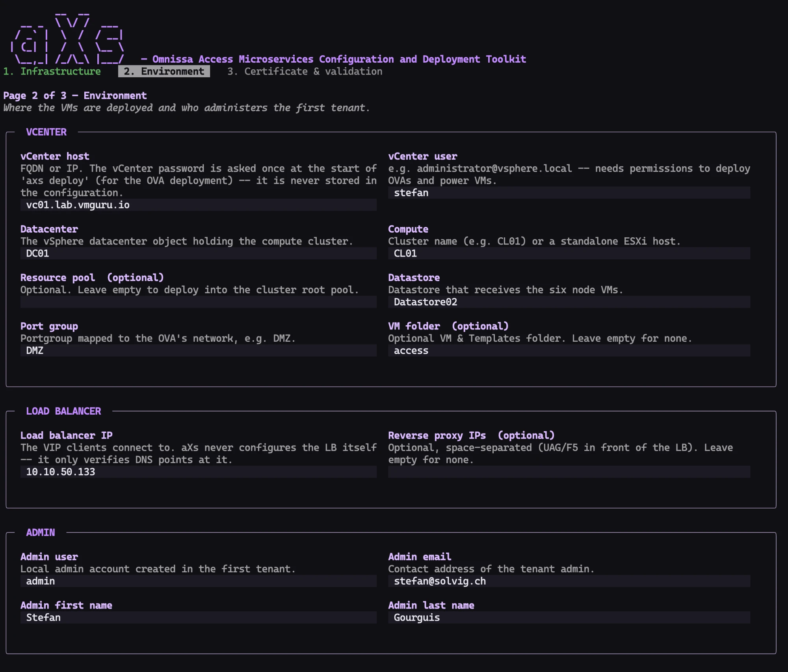Click the VM folder (optional) label

[x=448, y=326]
